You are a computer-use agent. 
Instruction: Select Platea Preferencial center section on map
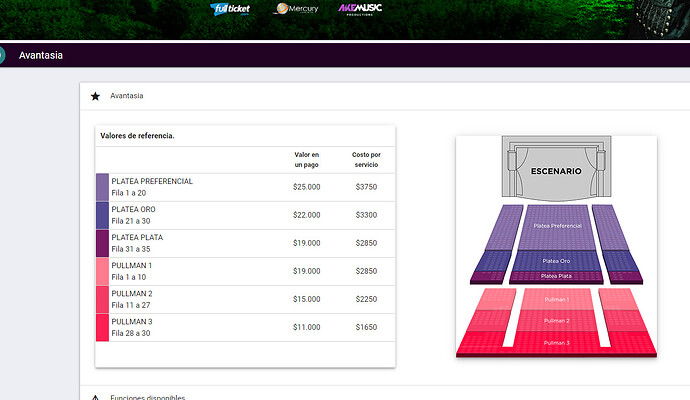tap(557, 227)
